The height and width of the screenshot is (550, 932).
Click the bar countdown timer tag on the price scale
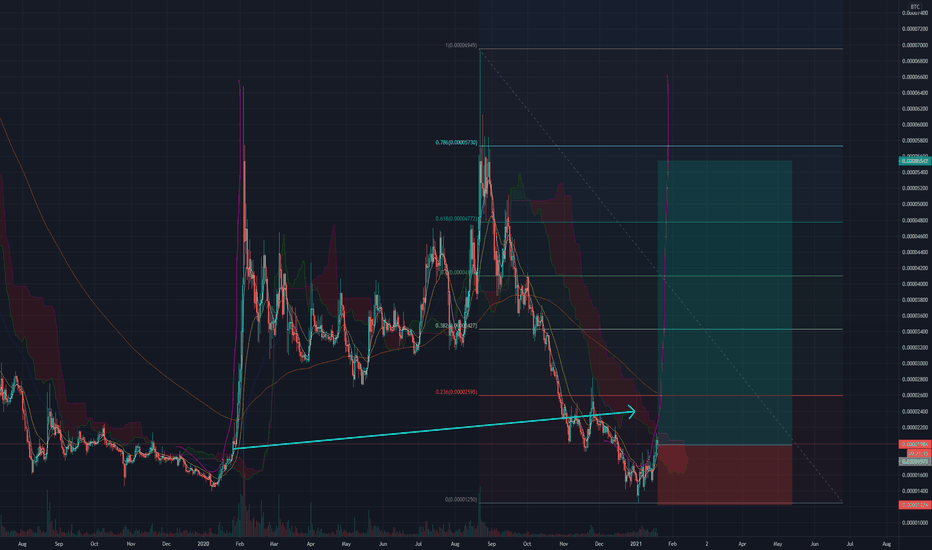[x=918, y=454]
